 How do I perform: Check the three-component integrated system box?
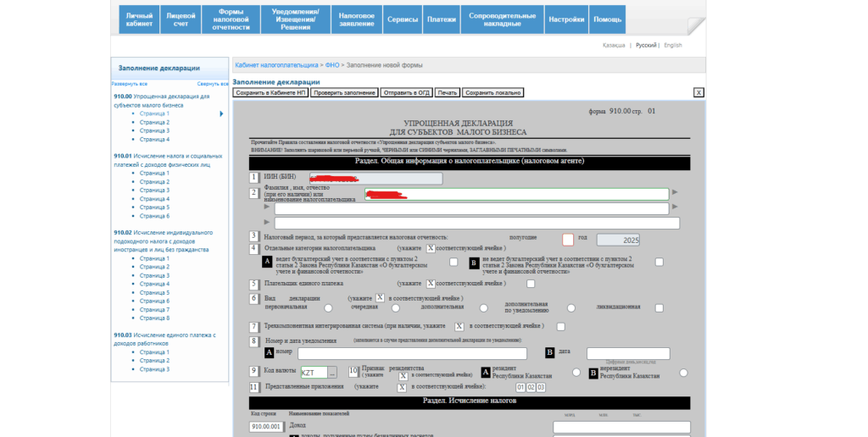tap(560, 327)
